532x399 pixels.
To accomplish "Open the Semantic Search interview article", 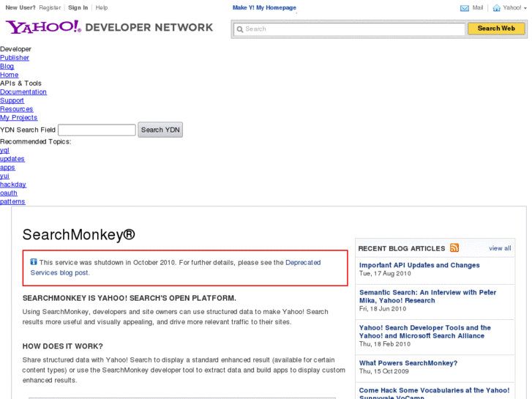I will pos(427,297).
